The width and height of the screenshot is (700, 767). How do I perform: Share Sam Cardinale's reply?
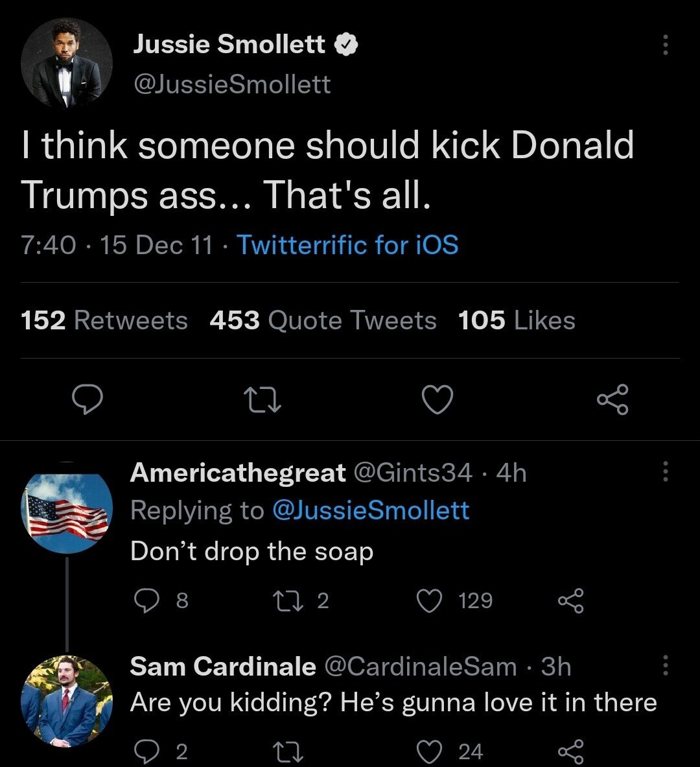pos(570,751)
